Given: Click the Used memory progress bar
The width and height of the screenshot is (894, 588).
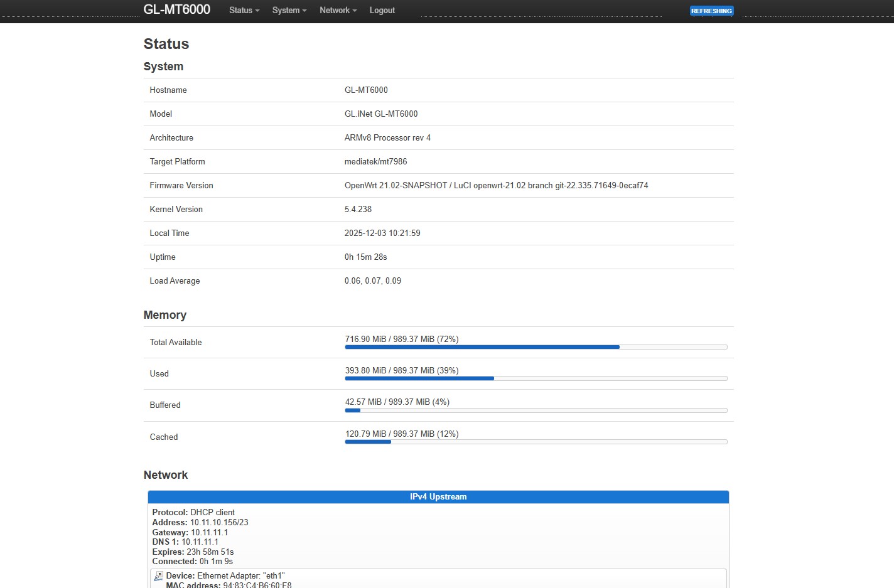Looking at the screenshot, I should pyautogui.click(x=536, y=378).
